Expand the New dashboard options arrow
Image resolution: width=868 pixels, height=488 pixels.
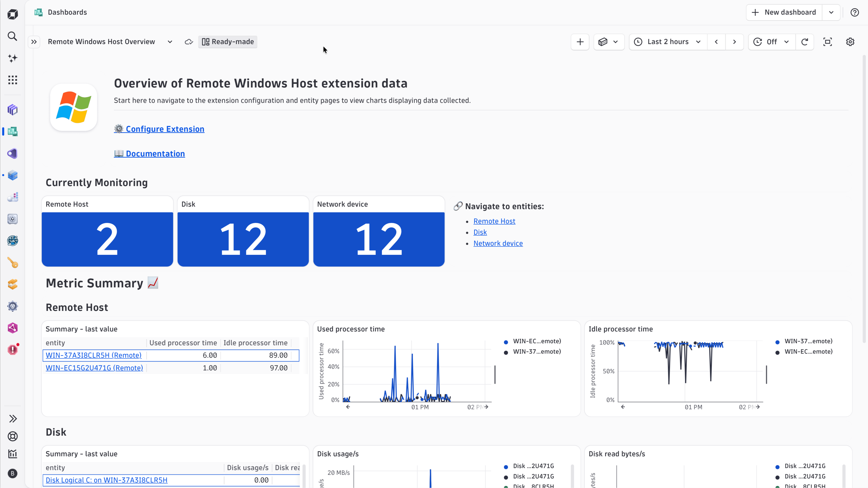831,12
